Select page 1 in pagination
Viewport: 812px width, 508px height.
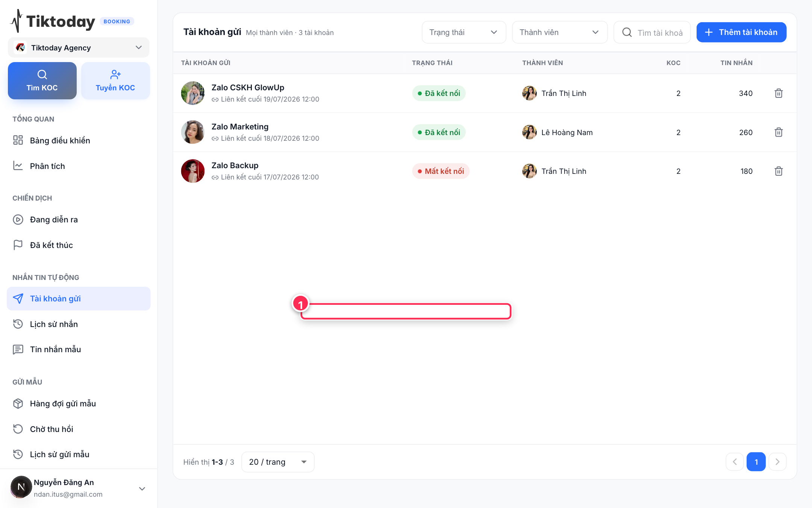tap(756, 462)
